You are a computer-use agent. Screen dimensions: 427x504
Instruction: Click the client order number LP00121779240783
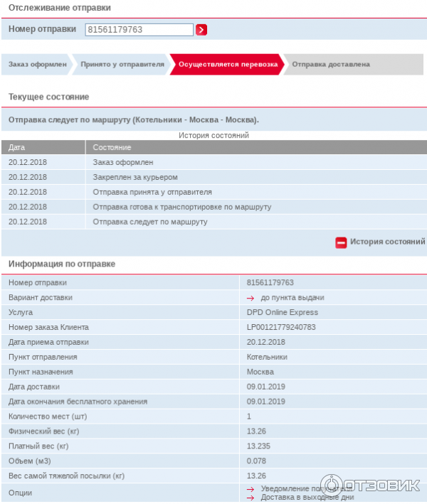280,328
